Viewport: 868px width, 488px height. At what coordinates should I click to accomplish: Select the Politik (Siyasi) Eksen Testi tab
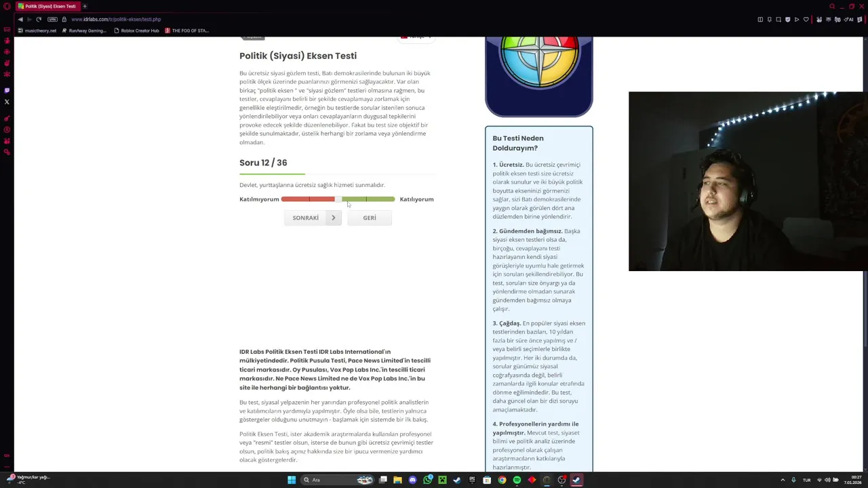pyautogui.click(x=47, y=6)
